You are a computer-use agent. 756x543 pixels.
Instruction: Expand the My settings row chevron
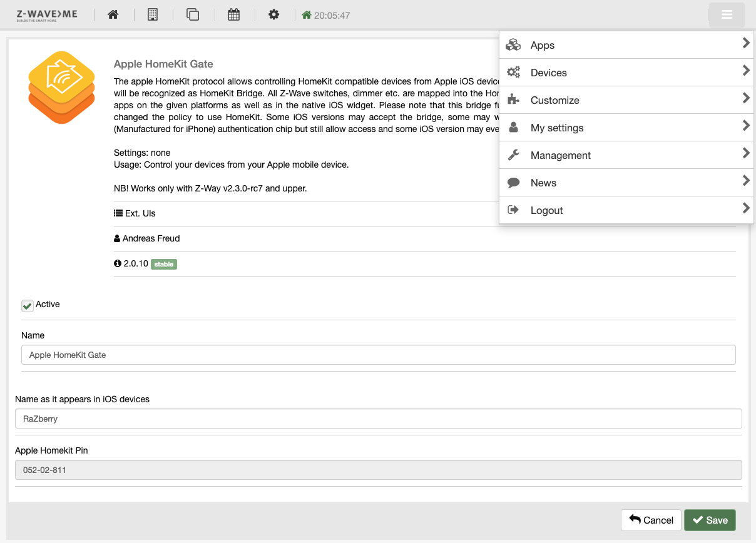click(746, 126)
